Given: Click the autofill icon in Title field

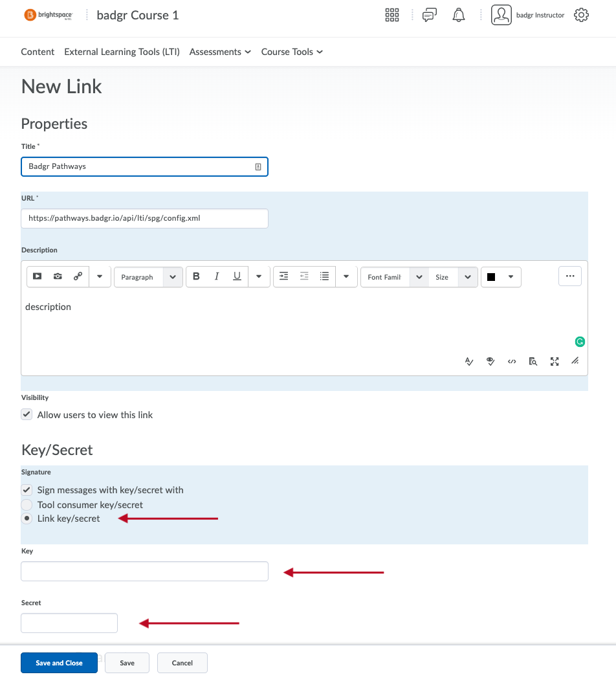Looking at the screenshot, I should click(x=258, y=167).
